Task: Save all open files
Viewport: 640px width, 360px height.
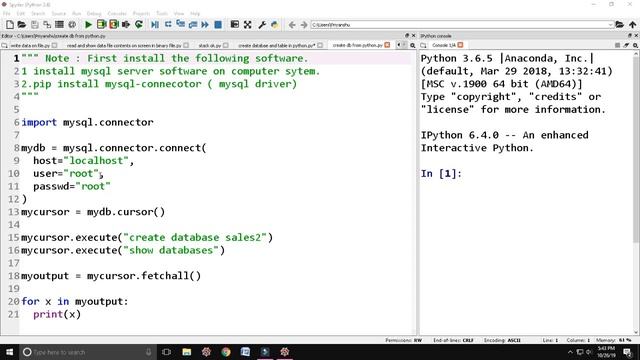Action: (x=47, y=25)
